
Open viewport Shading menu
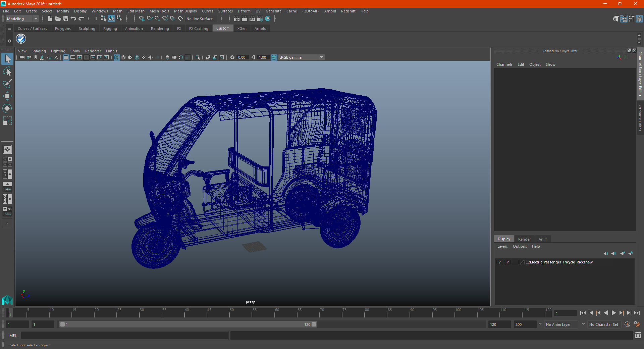pos(39,51)
